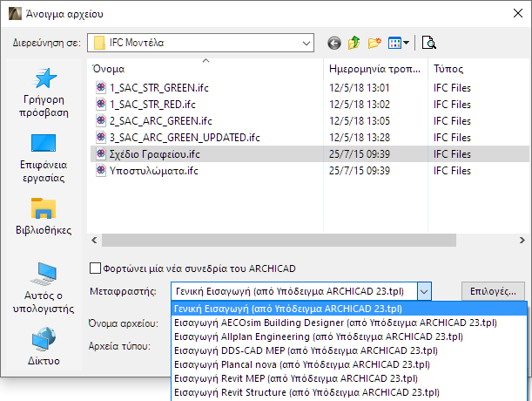Viewport: 532px width, 401px height.
Task: Select Εισαγωγή Allplan Engineering option
Action: (349, 336)
